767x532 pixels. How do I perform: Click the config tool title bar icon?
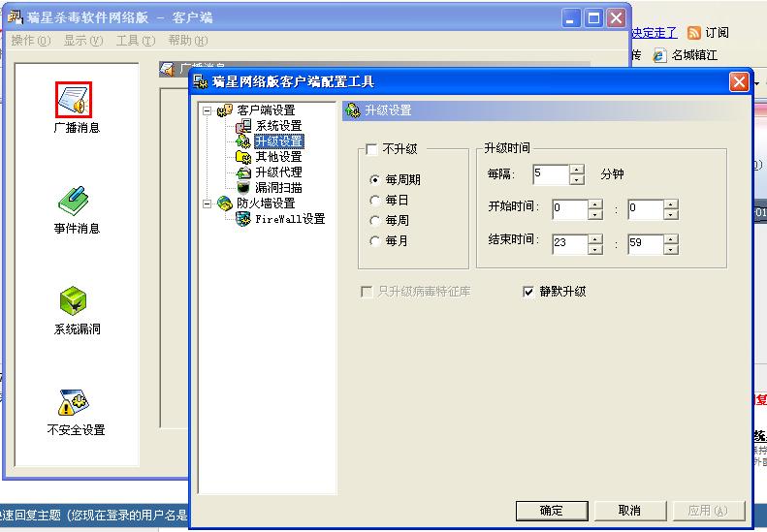201,81
